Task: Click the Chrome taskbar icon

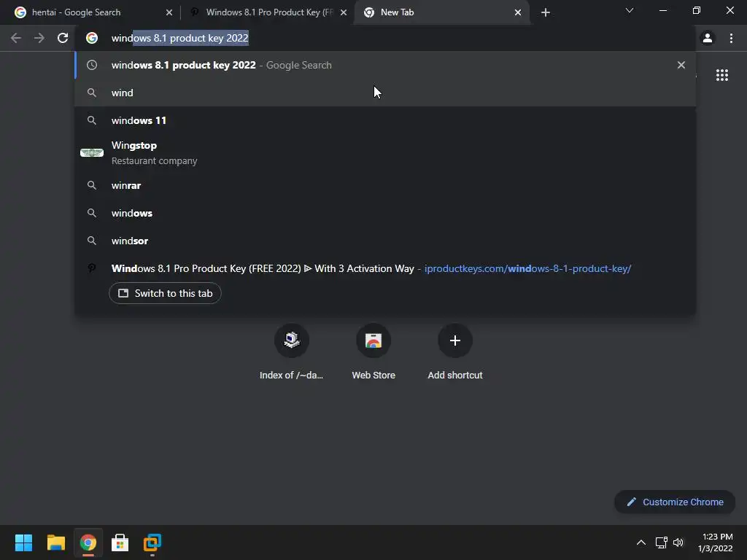Action: pos(88,542)
